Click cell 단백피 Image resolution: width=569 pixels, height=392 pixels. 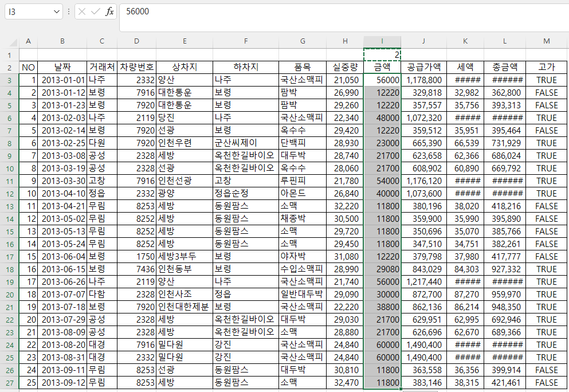(x=303, y=143)
